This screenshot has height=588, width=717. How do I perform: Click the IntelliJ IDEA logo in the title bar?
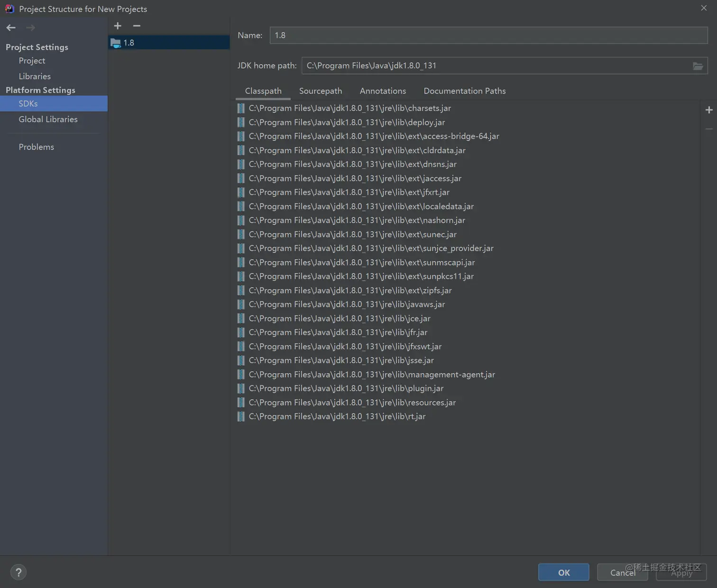[9, 9]
